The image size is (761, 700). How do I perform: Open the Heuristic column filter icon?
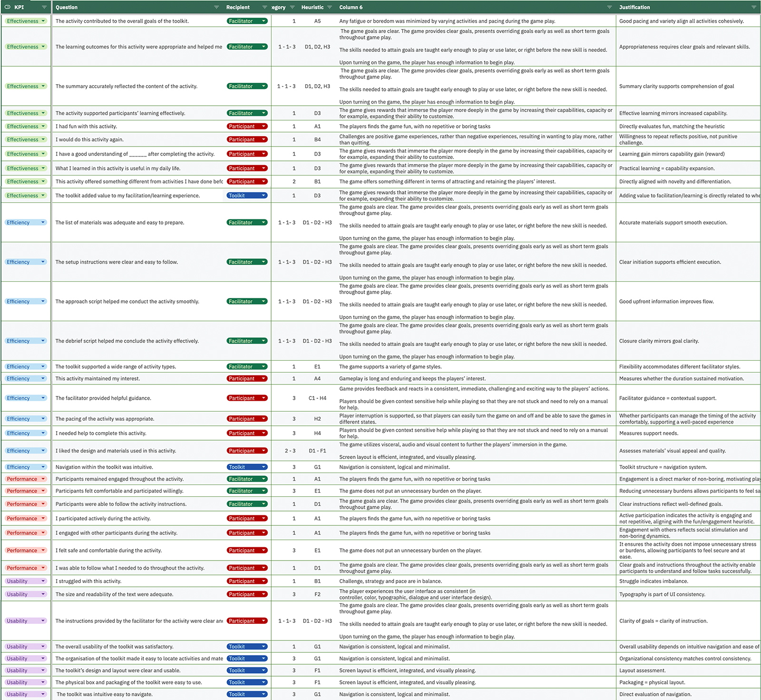pos(330,7)
